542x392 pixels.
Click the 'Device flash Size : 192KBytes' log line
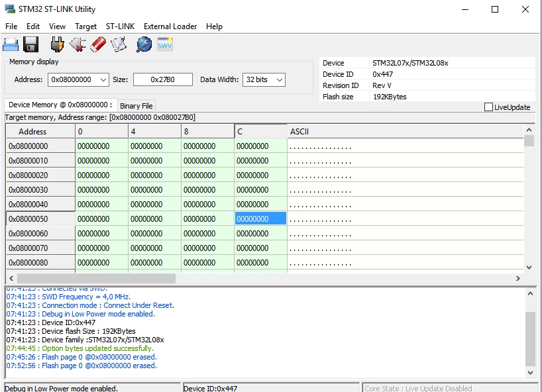pos(71,331)
